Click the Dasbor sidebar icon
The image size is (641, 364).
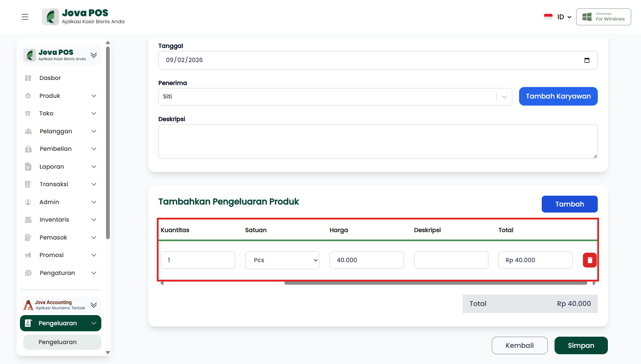28,78
